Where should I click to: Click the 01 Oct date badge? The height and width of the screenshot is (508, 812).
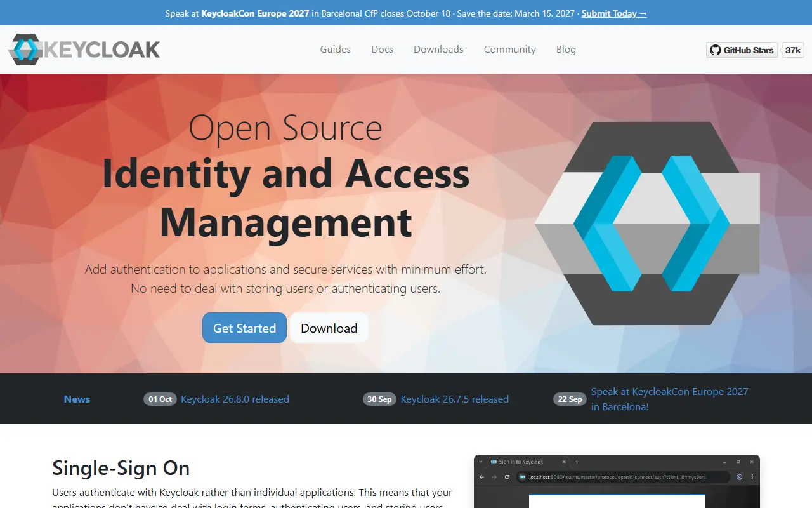click(x=160, y=399)
